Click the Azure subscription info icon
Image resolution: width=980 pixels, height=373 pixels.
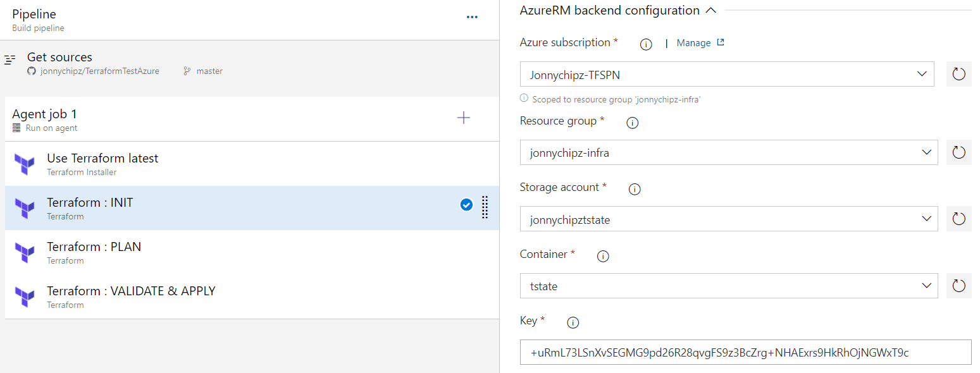(x=646, y=44)
